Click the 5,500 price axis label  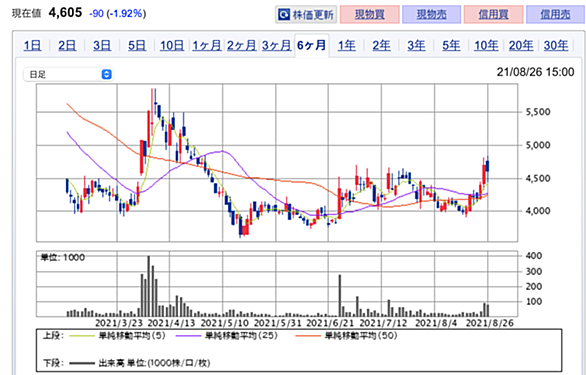[538, 112]
